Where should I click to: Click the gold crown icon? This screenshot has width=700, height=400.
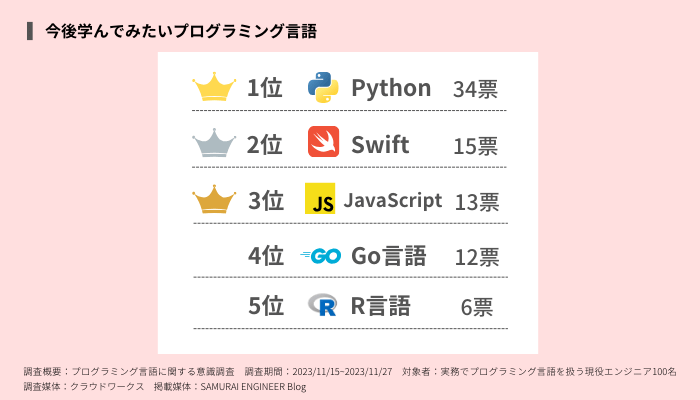click(x=212, y=87)
